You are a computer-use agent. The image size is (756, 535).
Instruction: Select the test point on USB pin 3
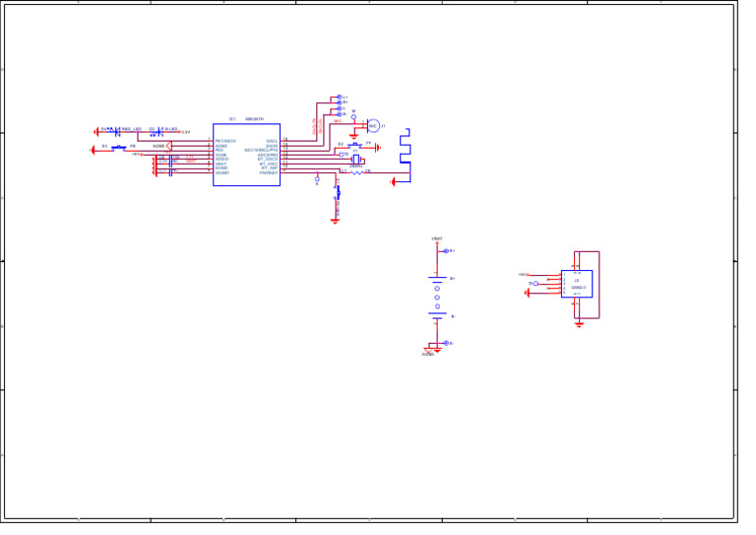pyautogui.click(x=535, y=283)
